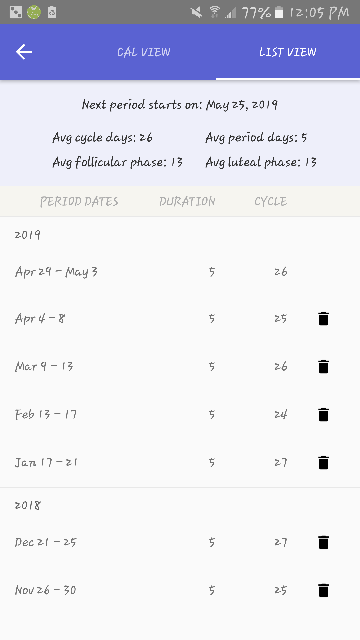Tap the DURATION column header

tap(187, 201)
